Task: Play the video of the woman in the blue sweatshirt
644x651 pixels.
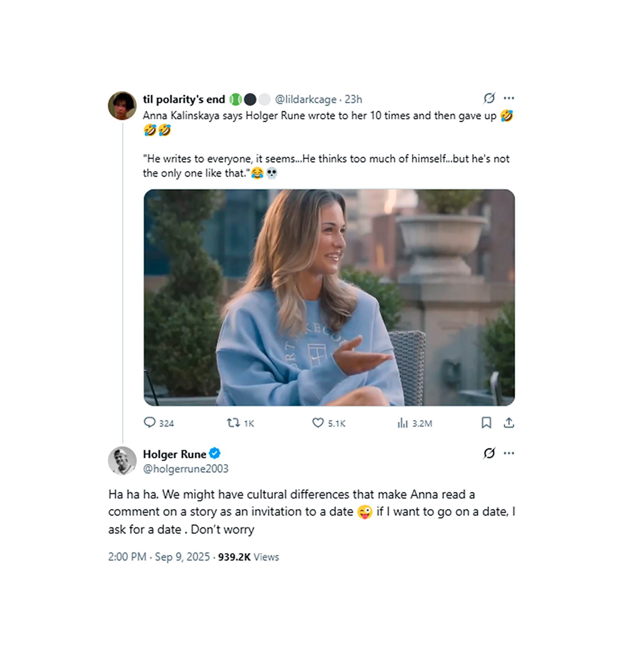Action: click(329, 298)
